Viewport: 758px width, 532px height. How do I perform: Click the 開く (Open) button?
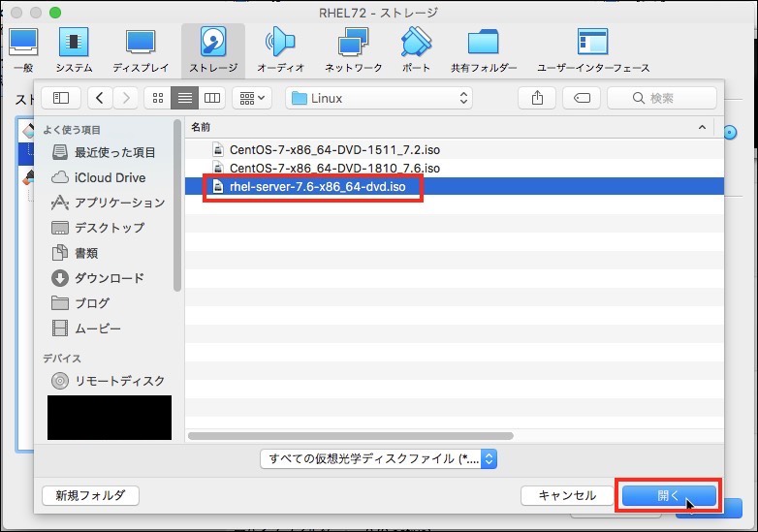click(x=668, y=495)
